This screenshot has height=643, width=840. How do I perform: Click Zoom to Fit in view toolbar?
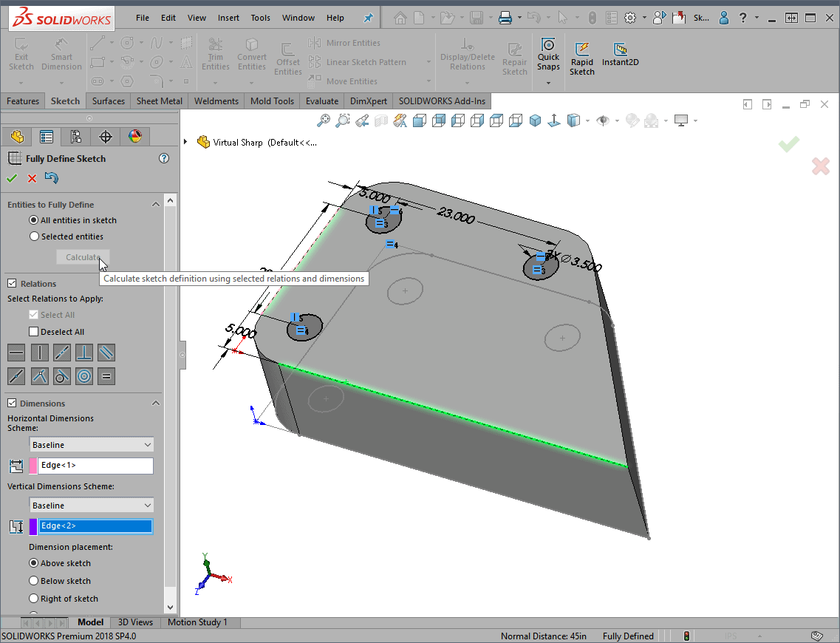pos(323,120)
